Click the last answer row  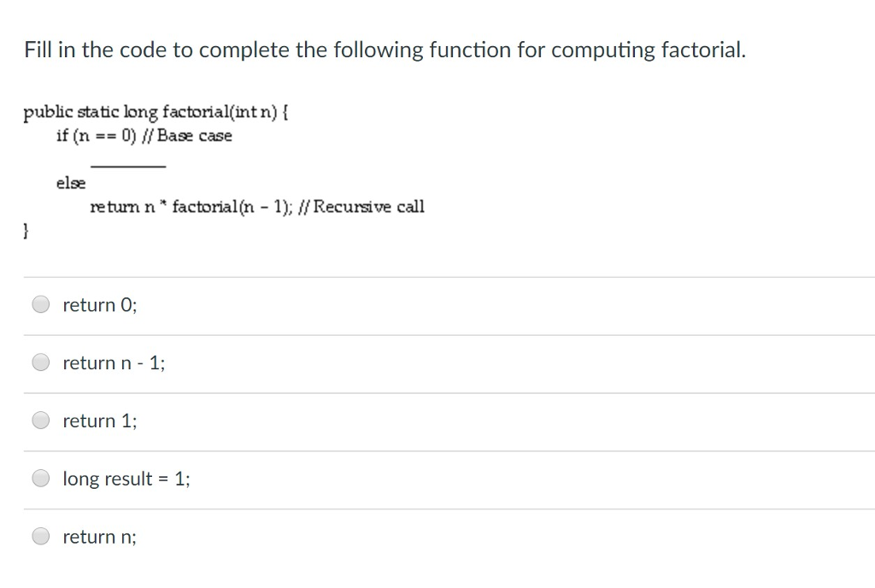point(437,537)
